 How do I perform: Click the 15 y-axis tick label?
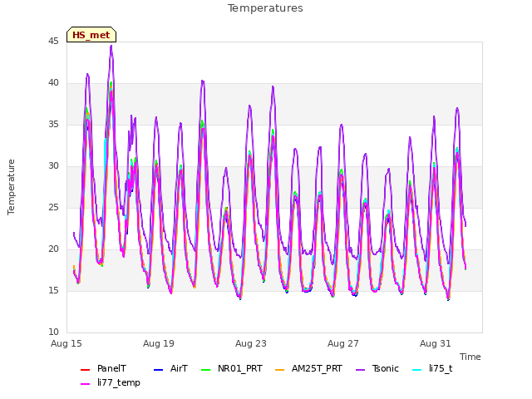click(x=53, y=291)
